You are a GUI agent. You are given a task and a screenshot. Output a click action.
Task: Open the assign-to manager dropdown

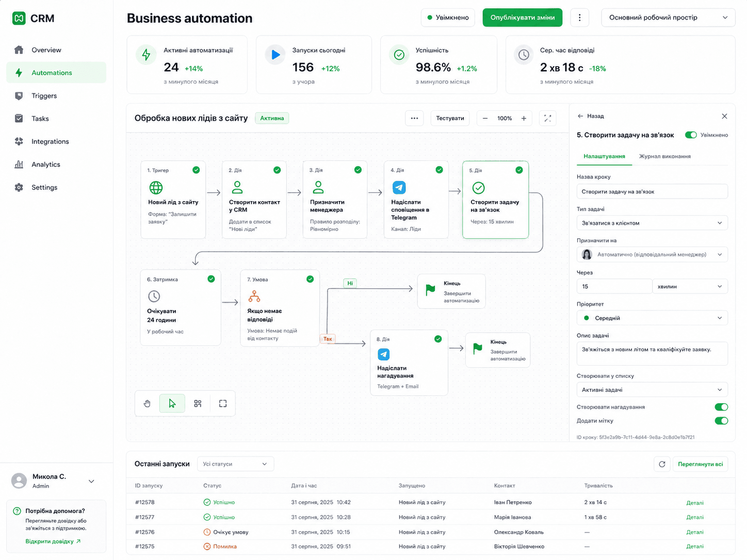pos(652,254)
